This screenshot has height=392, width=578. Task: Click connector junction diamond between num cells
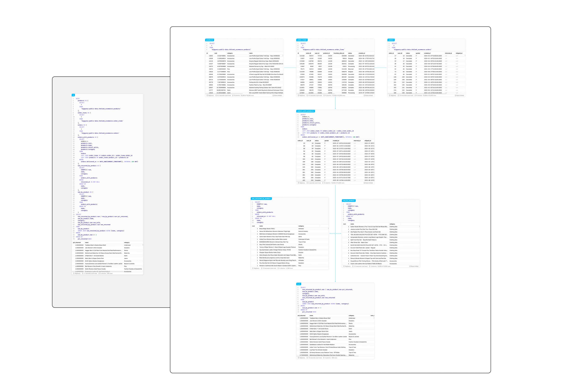(335, 233)
